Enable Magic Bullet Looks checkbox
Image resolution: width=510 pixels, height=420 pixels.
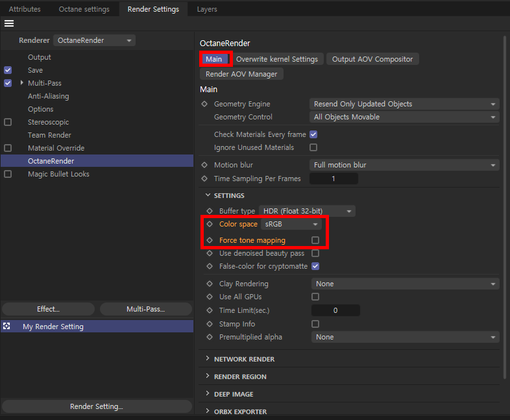point(8,174)
